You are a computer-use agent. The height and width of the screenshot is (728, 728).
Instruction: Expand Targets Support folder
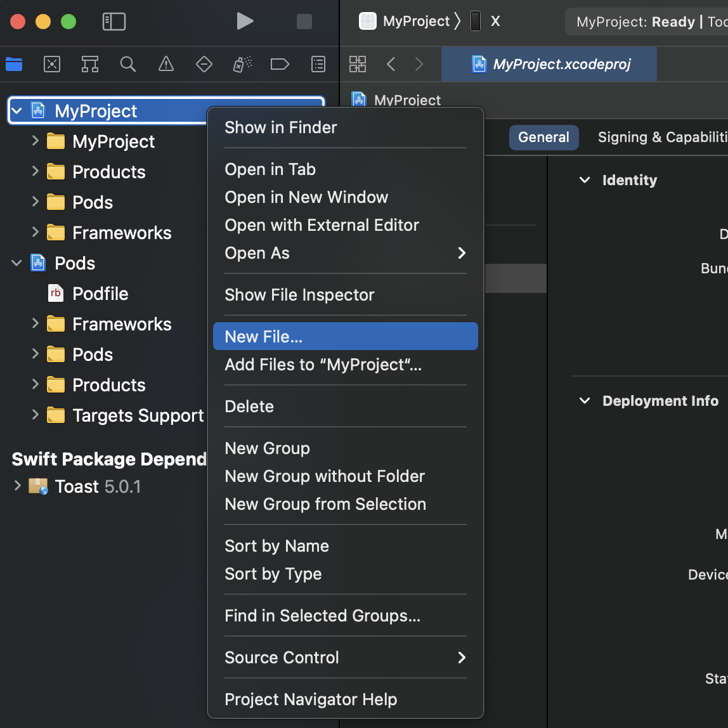pyautogui.click(x=36, y=415)
